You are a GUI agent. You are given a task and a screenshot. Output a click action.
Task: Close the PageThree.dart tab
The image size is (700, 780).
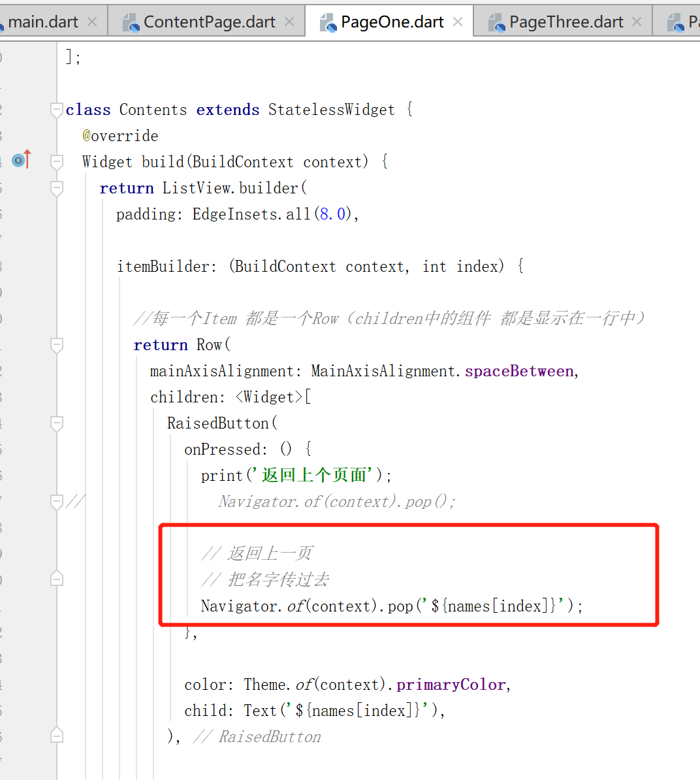click(637, 22)
